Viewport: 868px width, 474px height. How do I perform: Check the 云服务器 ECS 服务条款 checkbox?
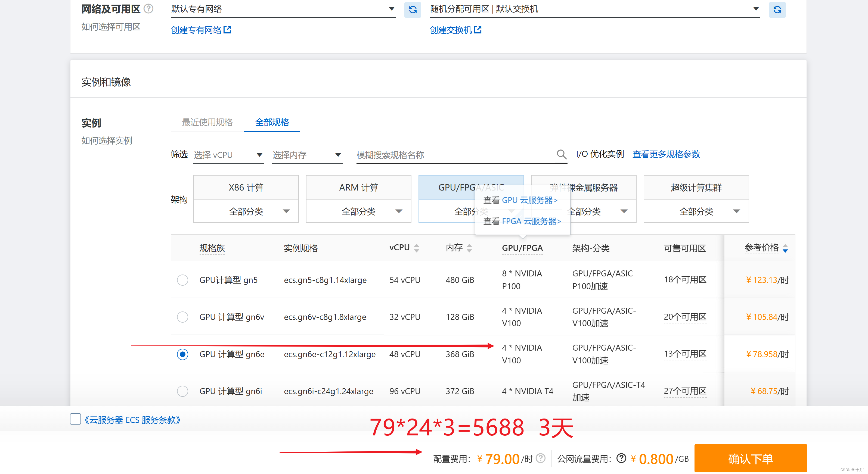pyautogui.click(x=75, y=419)
